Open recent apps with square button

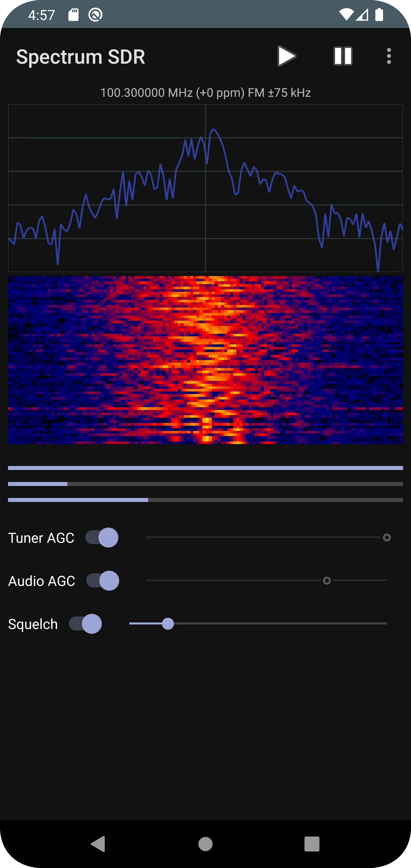pos(312,844)
